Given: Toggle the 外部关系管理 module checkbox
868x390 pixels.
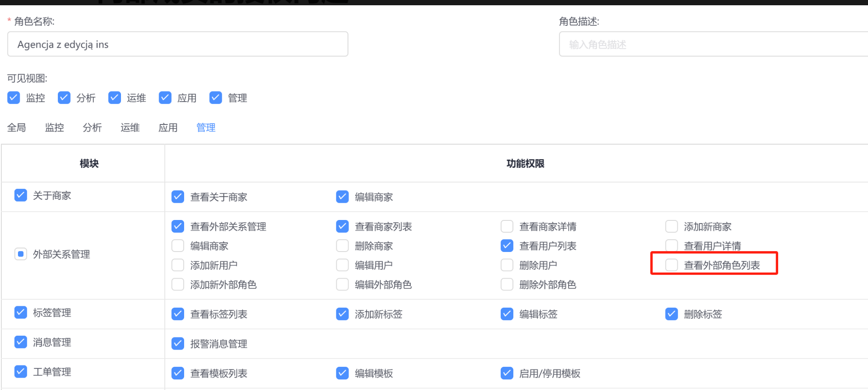Looking at the screenshot, I should pos(21,254).
